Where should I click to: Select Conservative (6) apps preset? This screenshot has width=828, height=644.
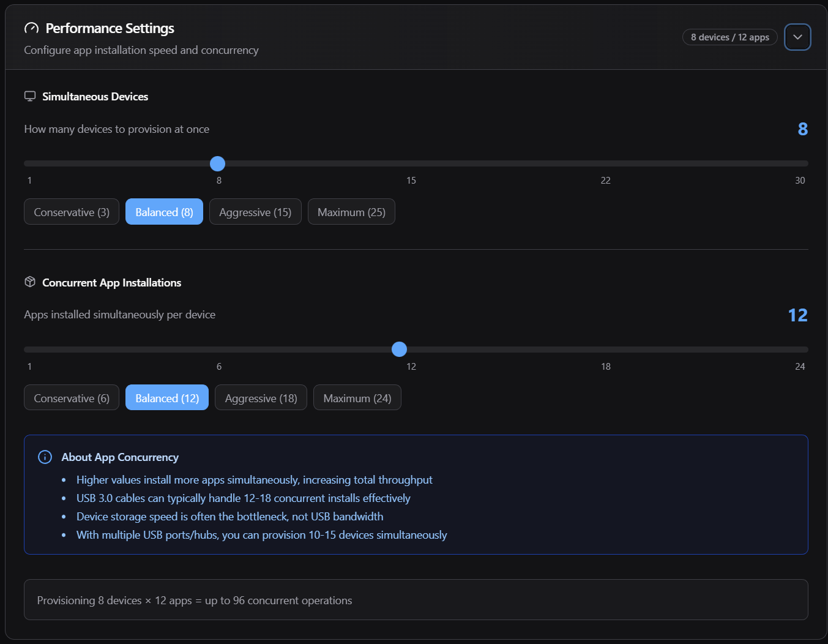point(72,398)
